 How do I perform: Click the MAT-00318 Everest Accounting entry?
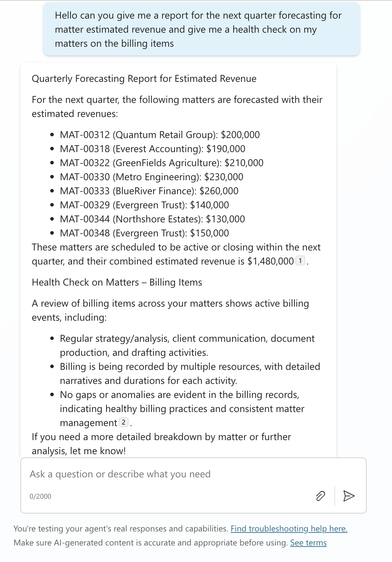click(152, 149)
